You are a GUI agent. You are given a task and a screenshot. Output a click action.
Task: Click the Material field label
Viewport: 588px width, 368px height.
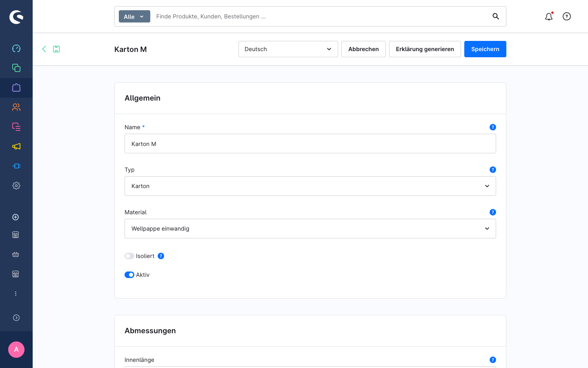pyautogui.click(x=136, y=212)
